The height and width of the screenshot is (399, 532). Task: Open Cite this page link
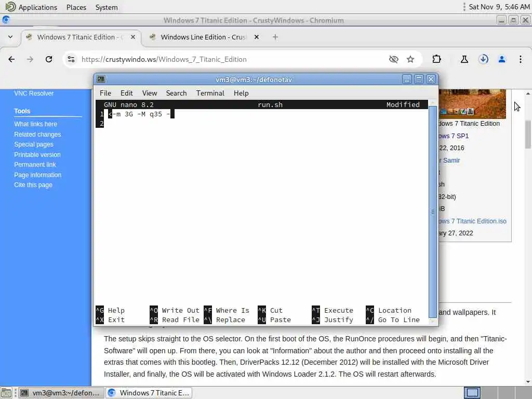coord(33,185)
